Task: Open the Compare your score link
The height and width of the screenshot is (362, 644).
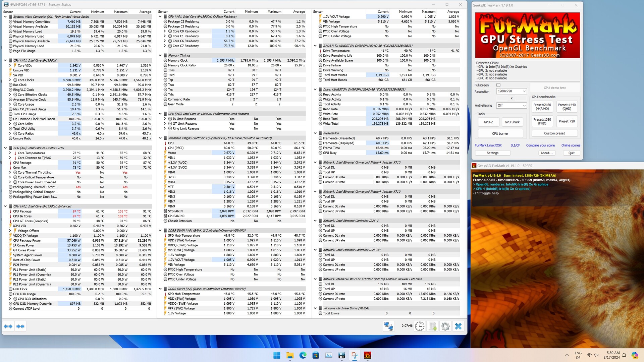Action: (540, 145)
